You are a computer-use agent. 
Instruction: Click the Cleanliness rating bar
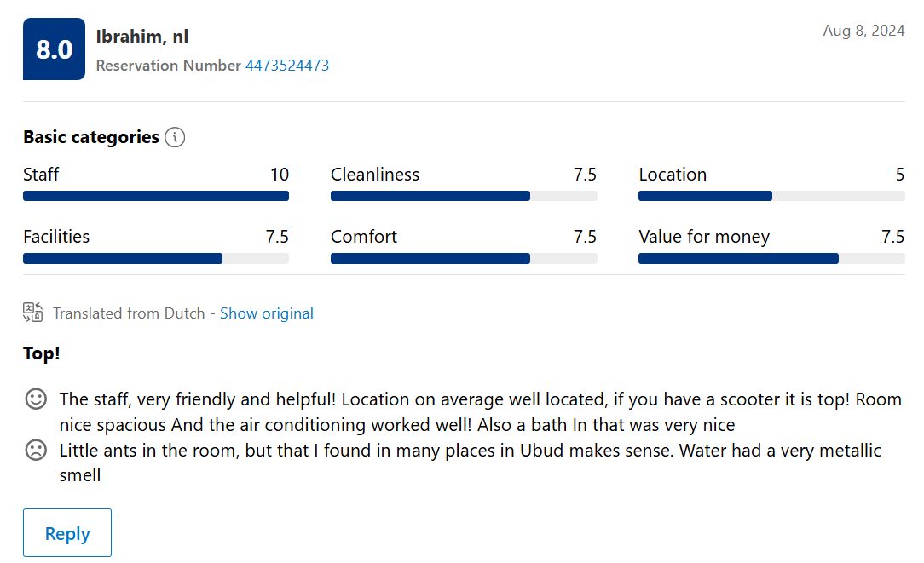click(x=464, y=196)
